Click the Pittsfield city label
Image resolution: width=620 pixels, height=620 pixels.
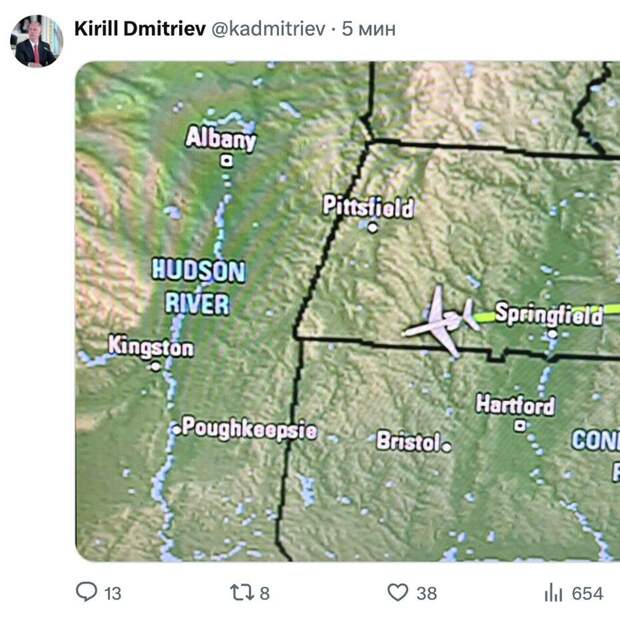click(368, 206)
